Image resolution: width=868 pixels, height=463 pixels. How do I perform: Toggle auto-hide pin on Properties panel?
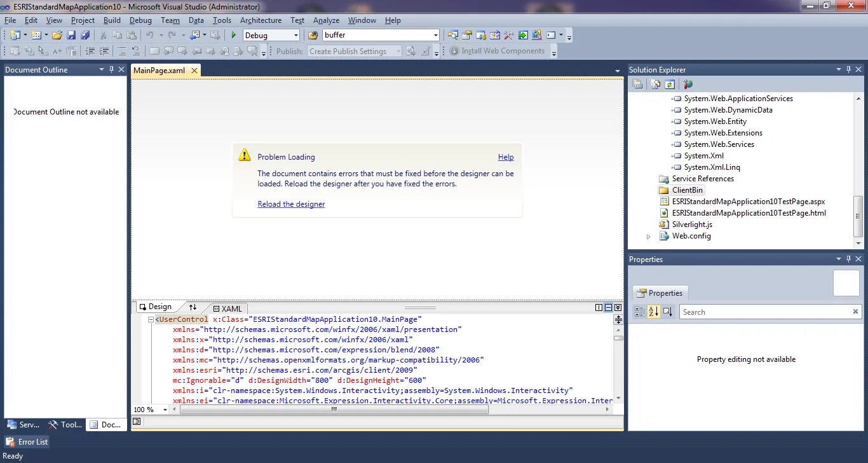tap(848, 259)
